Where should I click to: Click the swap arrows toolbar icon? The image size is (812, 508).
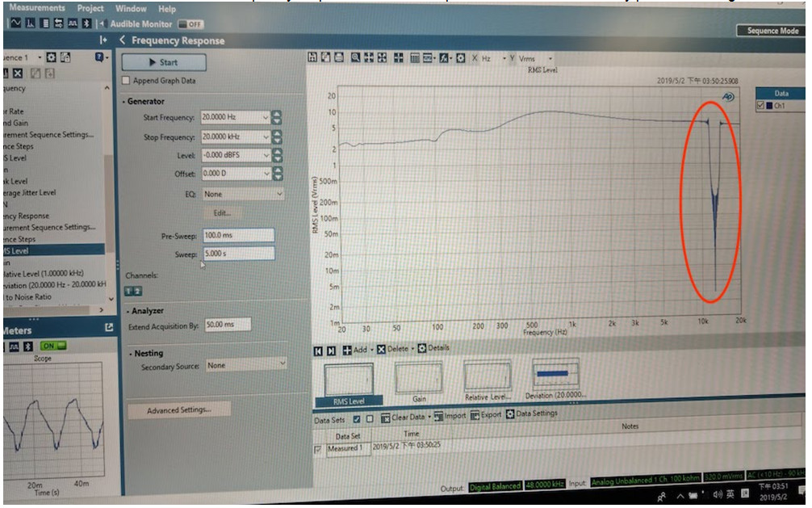click(58, 23)
